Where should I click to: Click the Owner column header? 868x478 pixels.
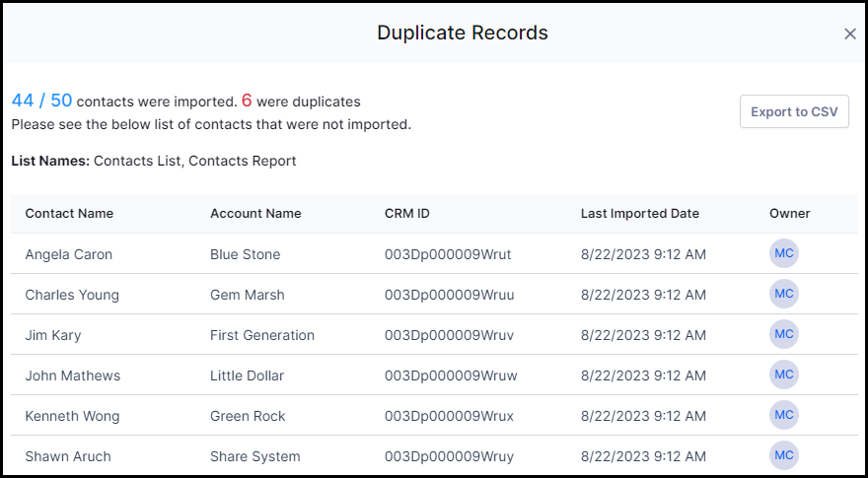(x=789, y=214)
